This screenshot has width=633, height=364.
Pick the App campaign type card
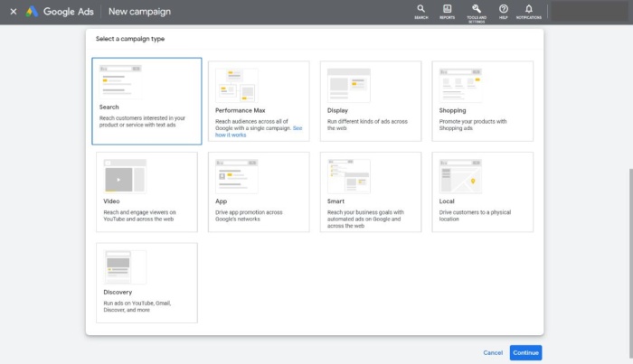pos(259,191)
